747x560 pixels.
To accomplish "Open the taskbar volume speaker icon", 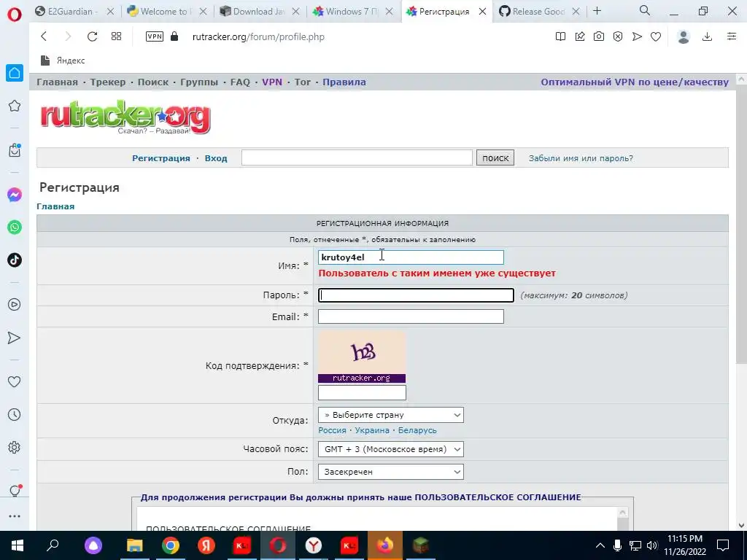I will pyautogui.click(x=652, y=545).
